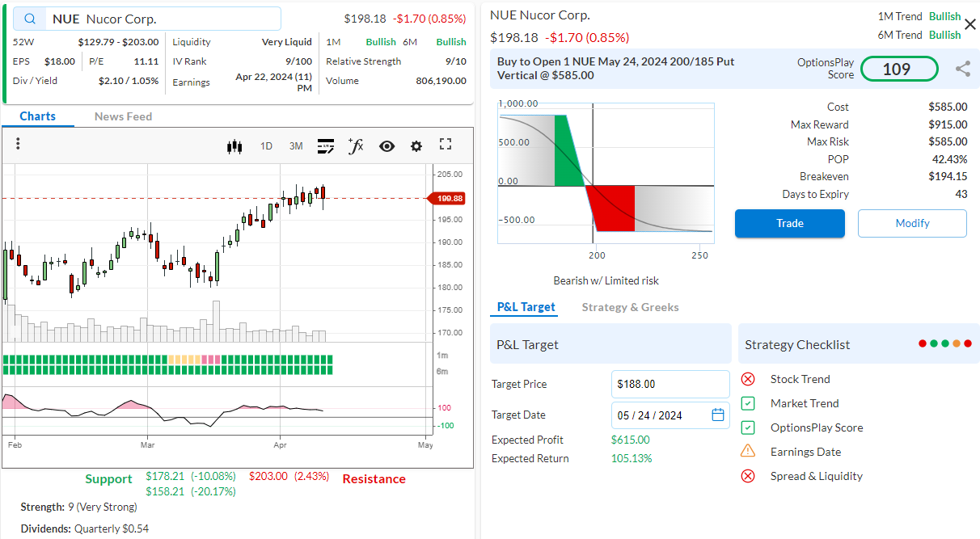Click the 1M trend bar strip

[x=168, y=359]
